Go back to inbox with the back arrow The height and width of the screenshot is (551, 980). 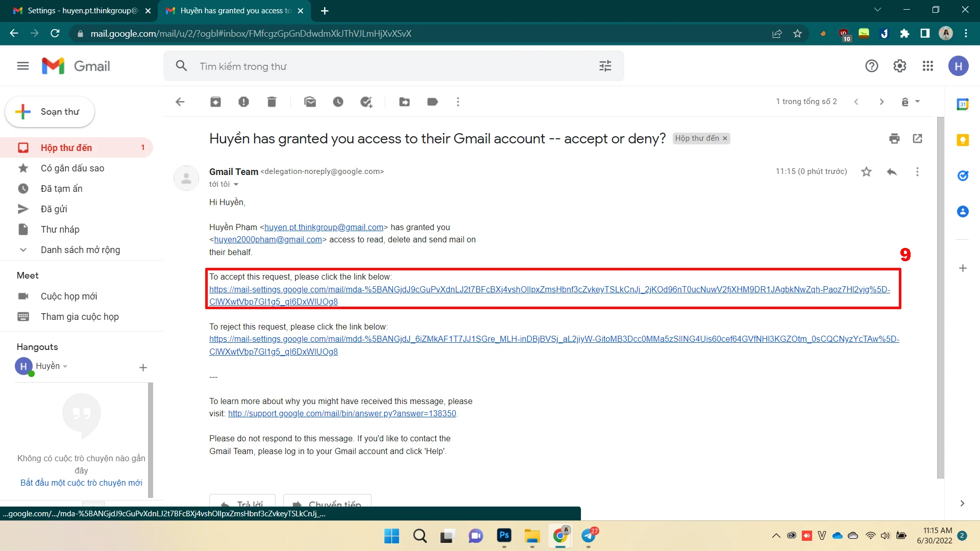[x=180, y=102]
